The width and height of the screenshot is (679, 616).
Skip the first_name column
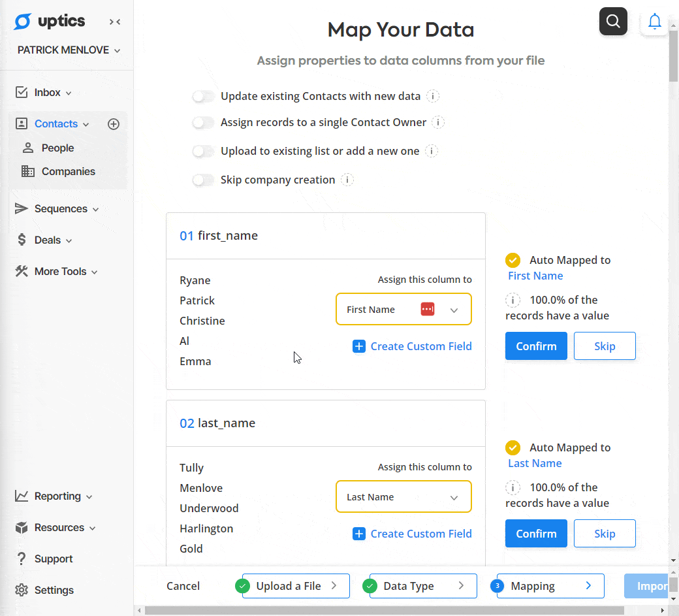(x=605, y=346)
